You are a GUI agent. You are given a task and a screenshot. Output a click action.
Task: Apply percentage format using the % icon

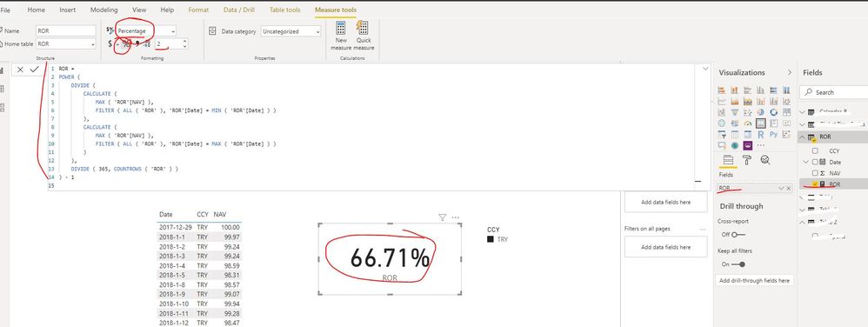pos(125,44)
